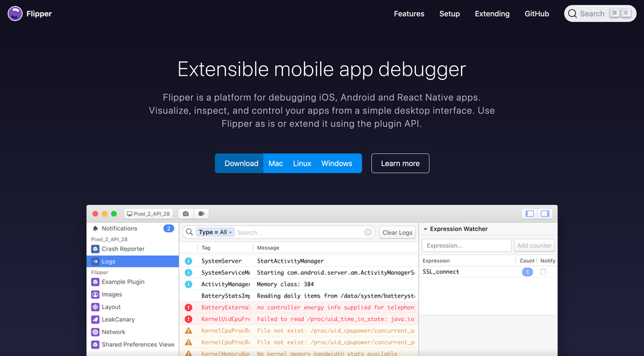Click the first KernelCpuProcRe warning icon
This screenshot has width=644, height=356.
click(189, 330)
